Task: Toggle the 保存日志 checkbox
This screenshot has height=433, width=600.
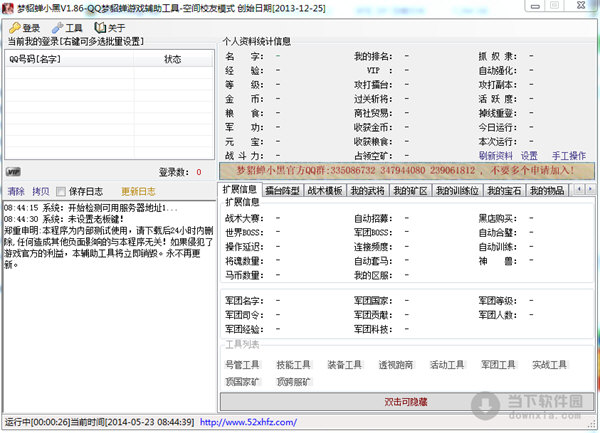Action: (x=61, y=191)
